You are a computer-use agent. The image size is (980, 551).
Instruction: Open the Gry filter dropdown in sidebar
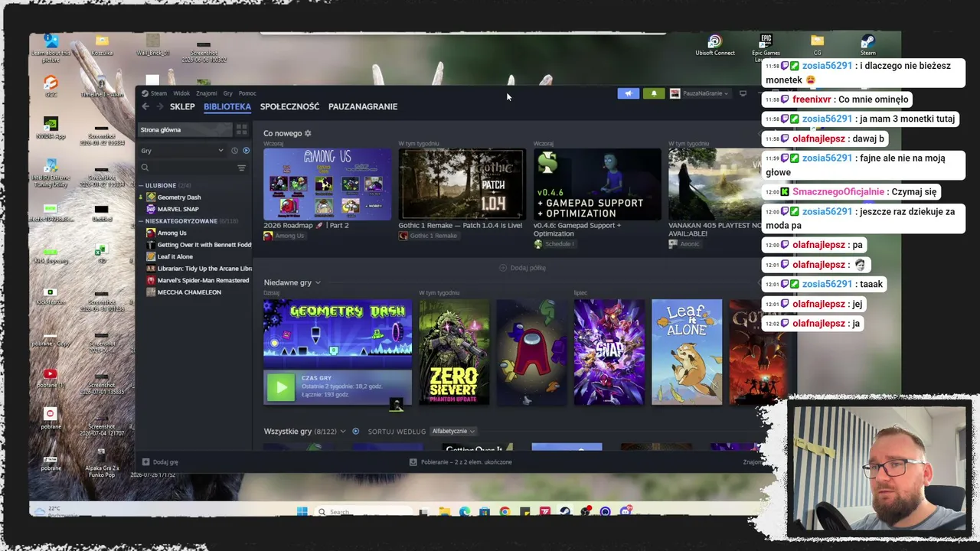click(x=182, y=151)
